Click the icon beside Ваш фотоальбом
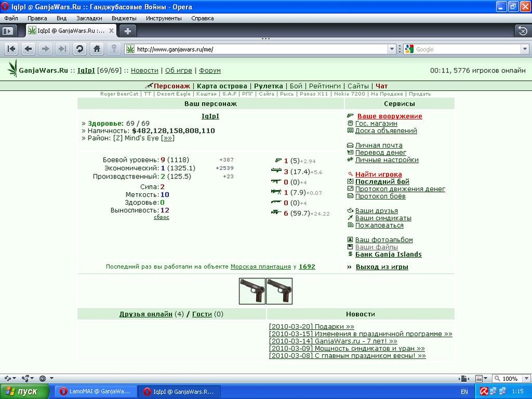 [350, 240]
